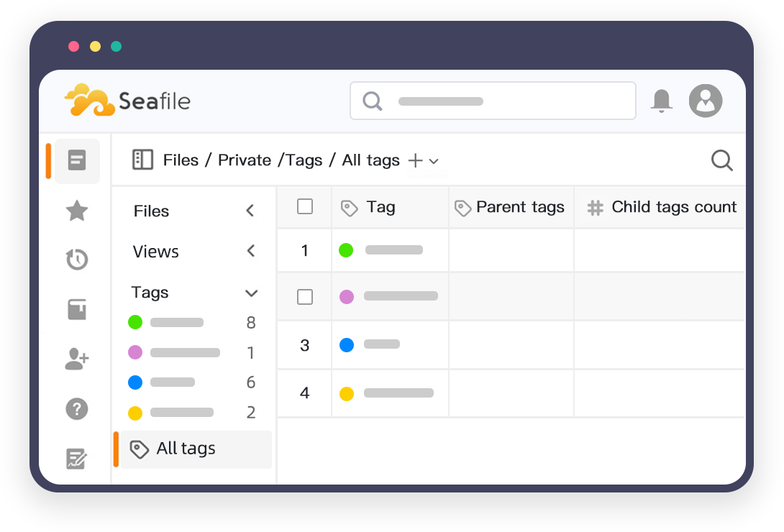Tick the select-all checkbox in table header
The height and width of the screenshot is (532, 784).
coord(305,207)
